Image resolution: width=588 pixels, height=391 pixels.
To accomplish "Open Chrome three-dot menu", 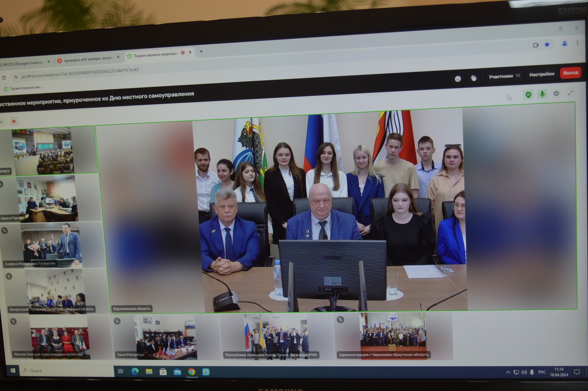I will pos(577,43).
